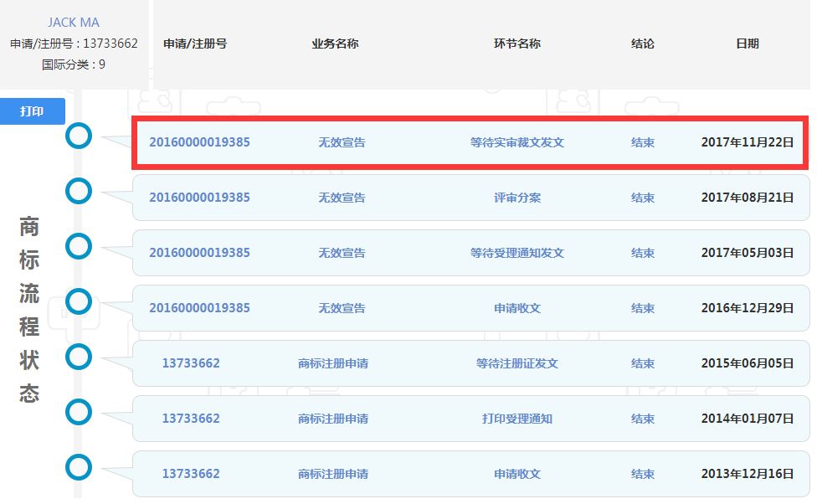Select timeline circle for 2014年01月07日 row
The width and height of the screenshot is (817, 504).
(79, 412)
